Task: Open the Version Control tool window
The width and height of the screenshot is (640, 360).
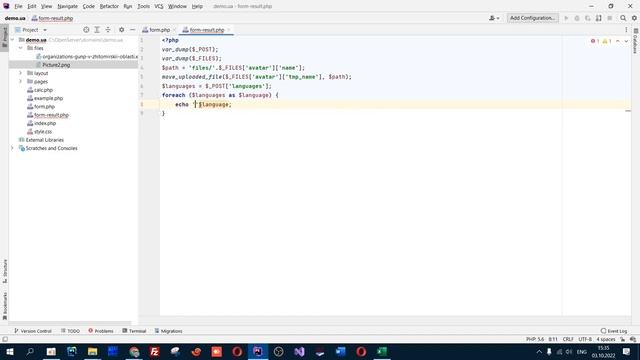Action: (32, 331)
